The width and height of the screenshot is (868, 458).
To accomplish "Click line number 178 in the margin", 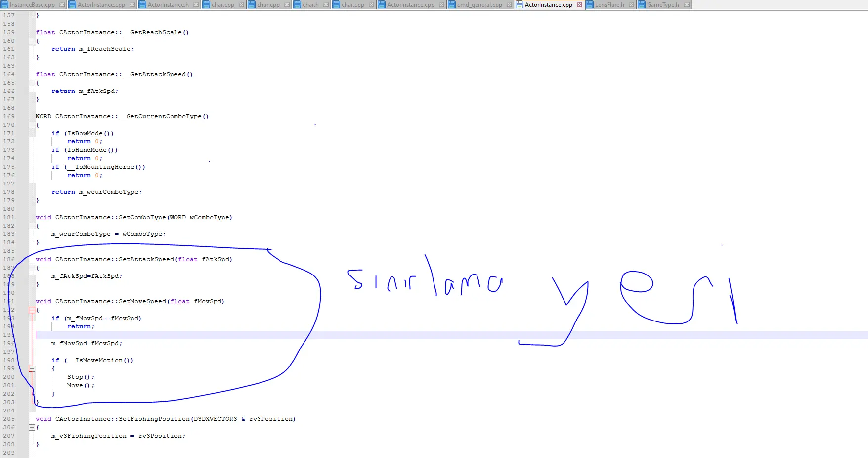I will 9,192.
